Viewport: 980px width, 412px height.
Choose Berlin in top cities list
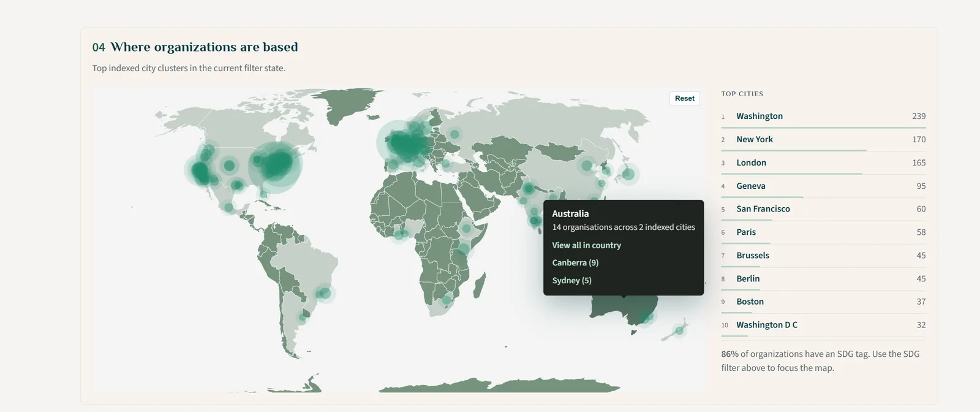pos(823,279)
